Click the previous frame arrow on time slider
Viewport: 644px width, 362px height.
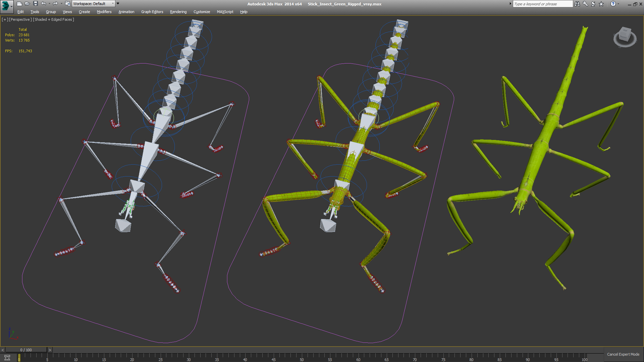(x=3, y=350)
